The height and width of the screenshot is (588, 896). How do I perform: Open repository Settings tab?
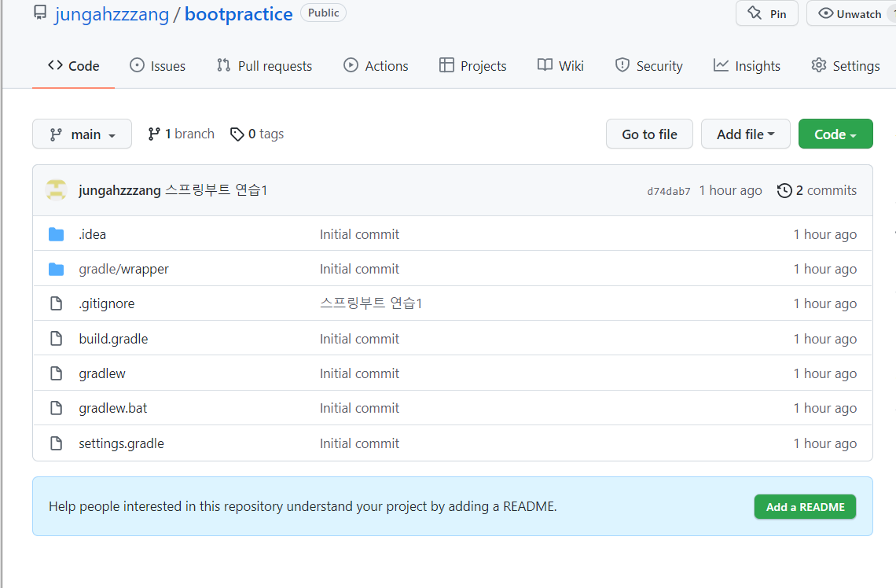(846, 66)
